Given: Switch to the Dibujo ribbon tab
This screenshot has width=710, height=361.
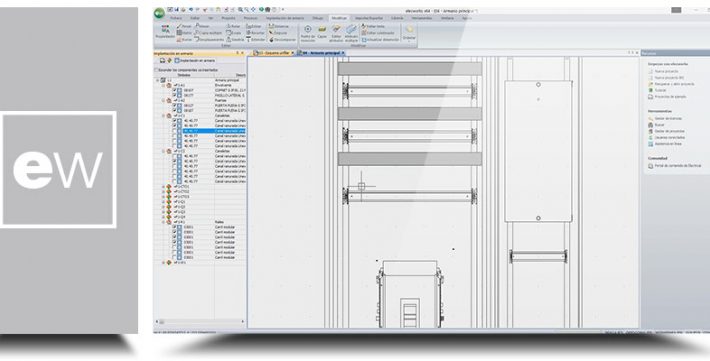Looking at the screenshot, I should click(318, 18).
